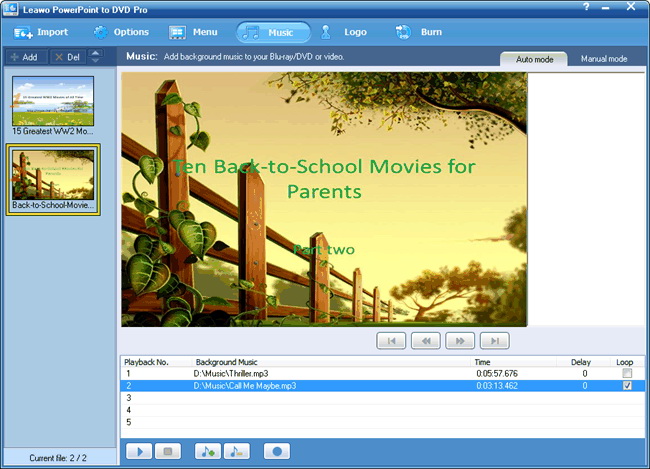Click the Del button
650x469 pixels.
point(67,57)
